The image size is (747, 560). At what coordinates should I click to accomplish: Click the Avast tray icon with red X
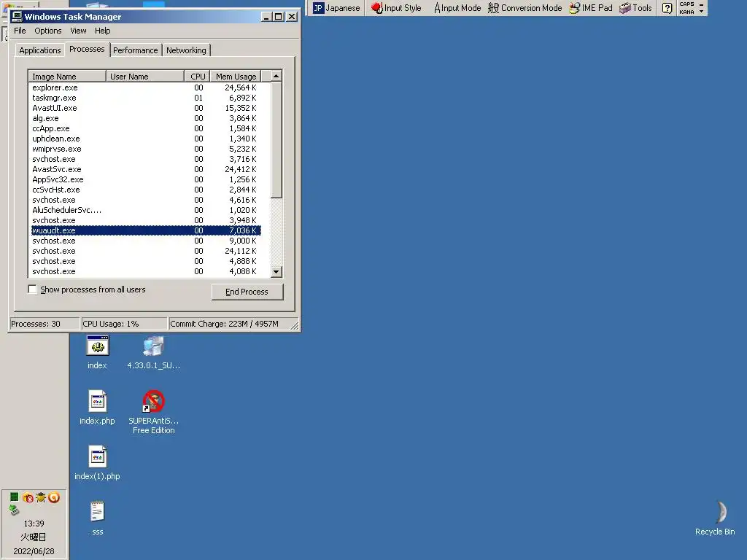point(28,497)
